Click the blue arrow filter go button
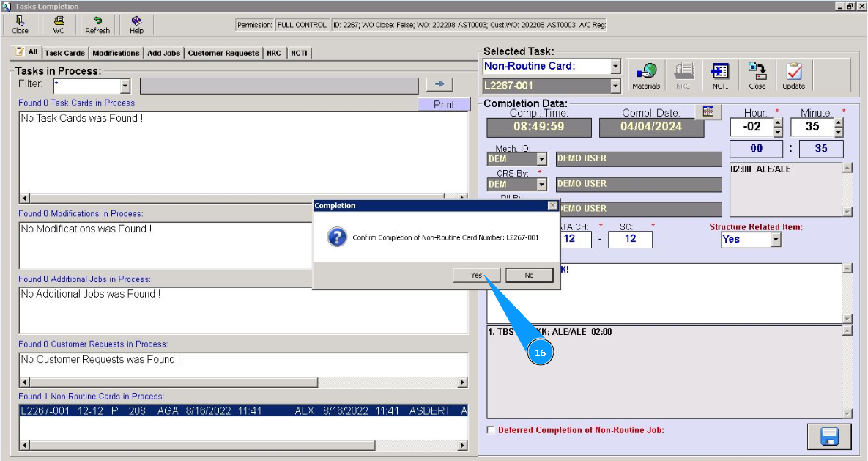The width and height of the screenshot is (868, 461). pos(439,84)
